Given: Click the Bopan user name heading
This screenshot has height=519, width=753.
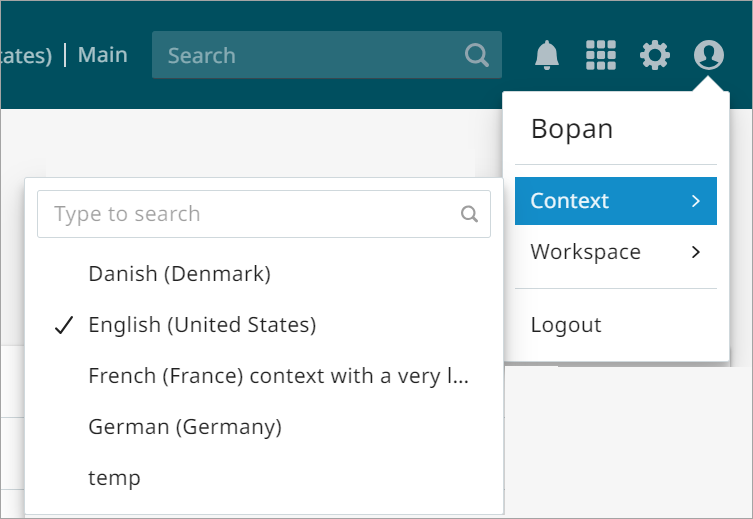Looking at the screenshot, I should (572, 129).
